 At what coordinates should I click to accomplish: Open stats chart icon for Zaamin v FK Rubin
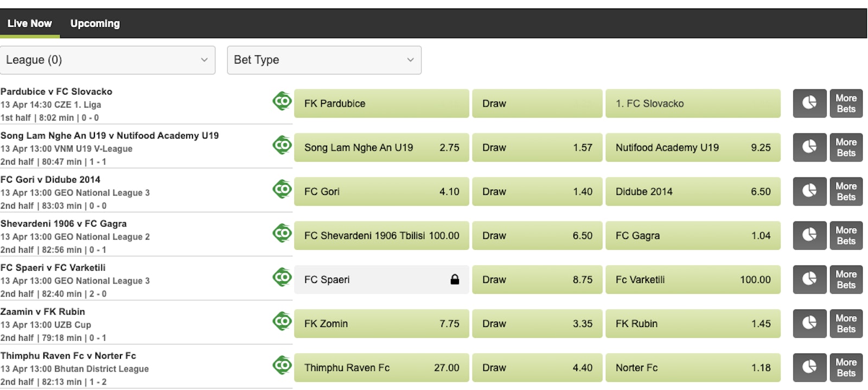click(x=809, y=323)
